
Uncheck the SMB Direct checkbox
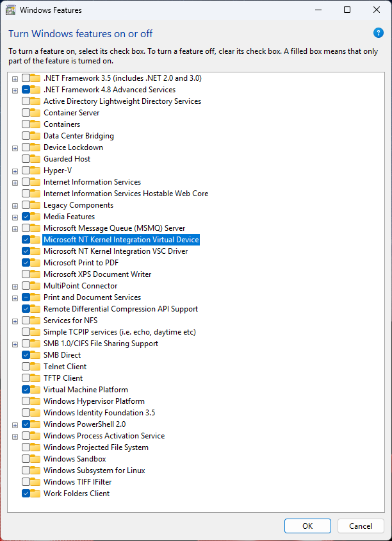(26, 354)
